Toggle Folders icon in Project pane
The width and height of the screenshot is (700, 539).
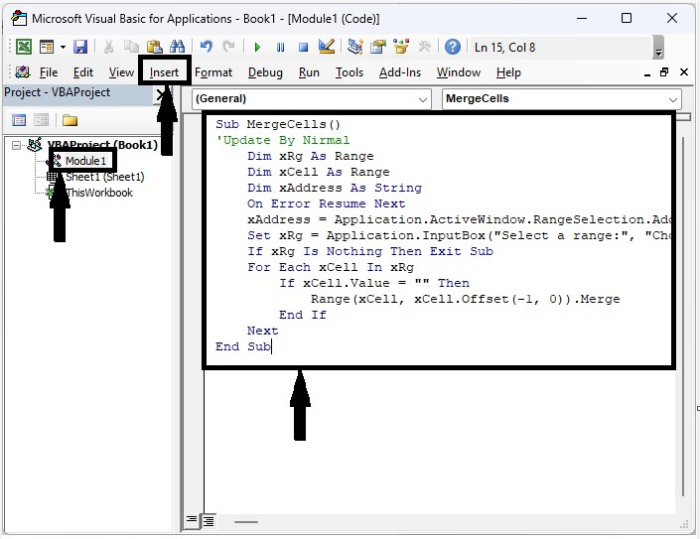pyautogui.click(x=70, y=120)
